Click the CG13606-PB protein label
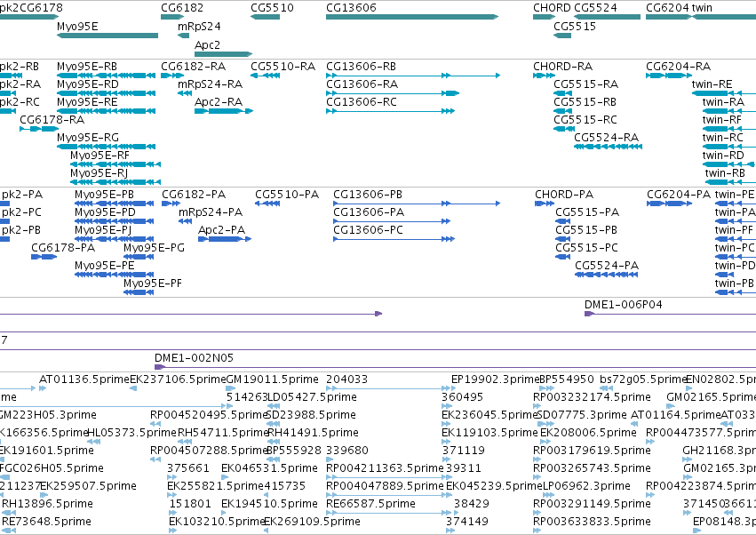The image size is (756, 535). 368,195
